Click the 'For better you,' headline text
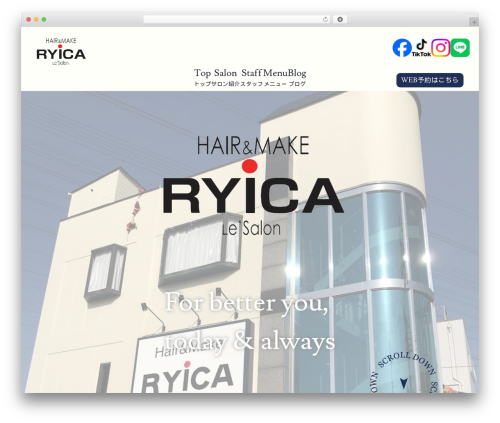500x423 pixels. [x=247, y=303]
